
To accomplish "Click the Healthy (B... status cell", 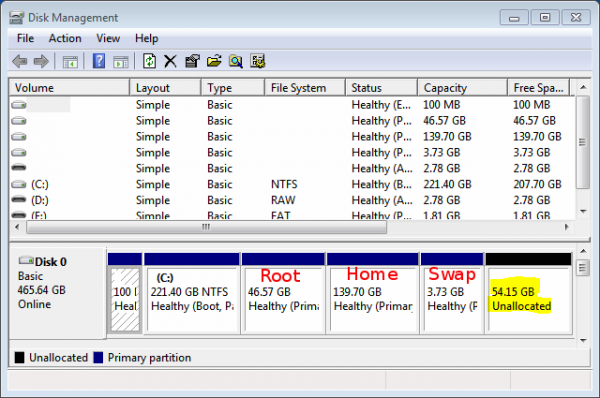I will 382,184.
